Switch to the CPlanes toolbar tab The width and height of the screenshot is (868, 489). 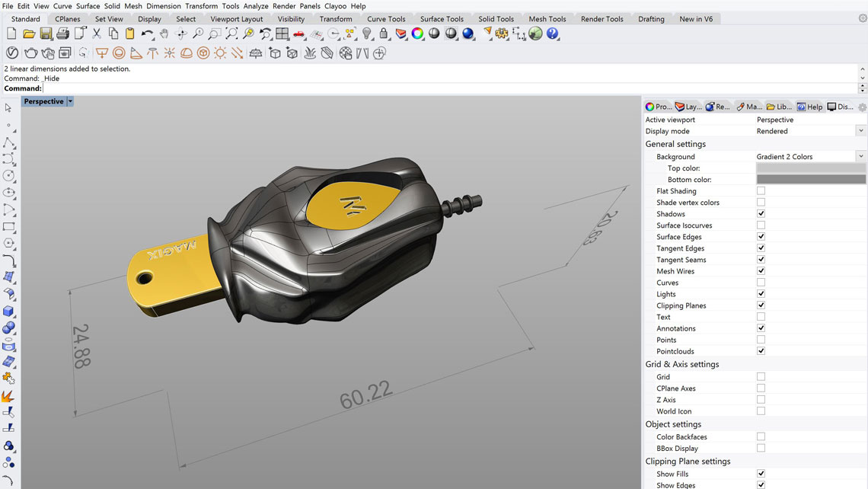pyautogui.click(x=68, y=19)
